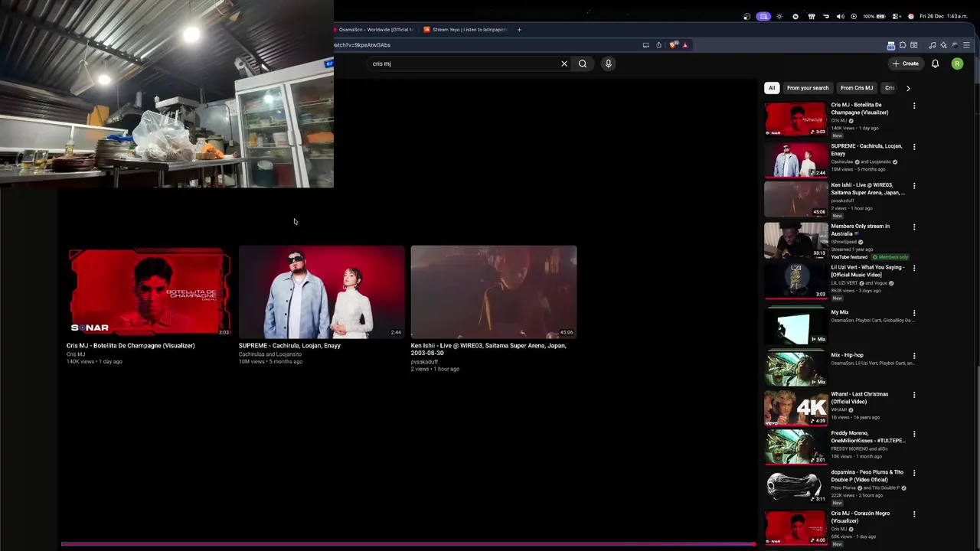Click the Brave Rewards triangle icon
980x551 pixels.
click(685, 45)
